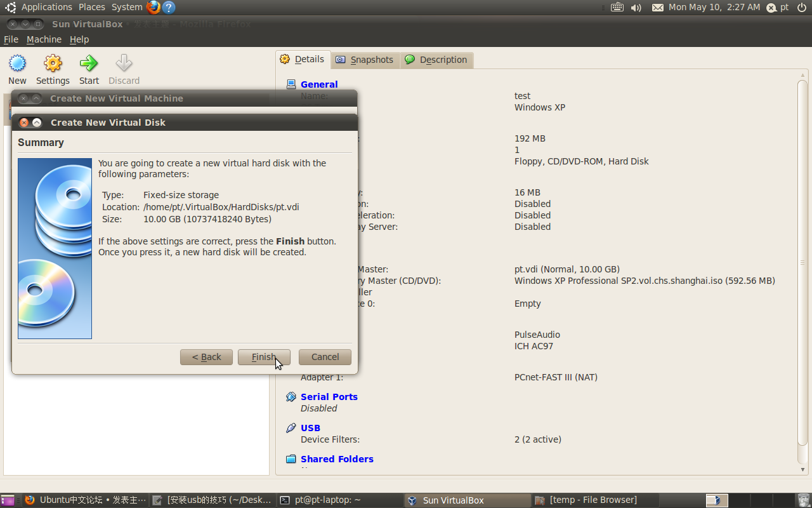Click 'pt.vdi (Normal, 10.00 GB)' disk value
Screen dimensions: 812x508
[x=567, y=269]
